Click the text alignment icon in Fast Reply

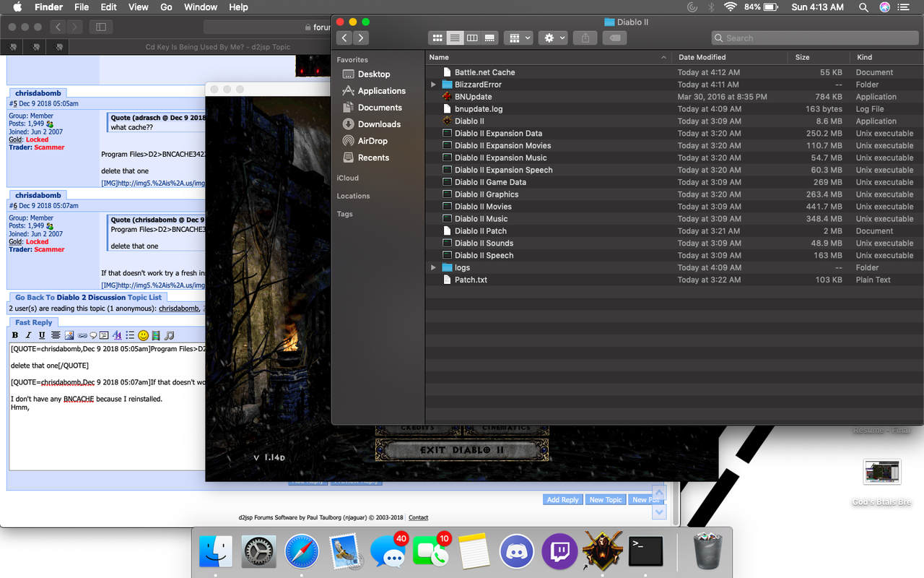click(x=56, y=335)
